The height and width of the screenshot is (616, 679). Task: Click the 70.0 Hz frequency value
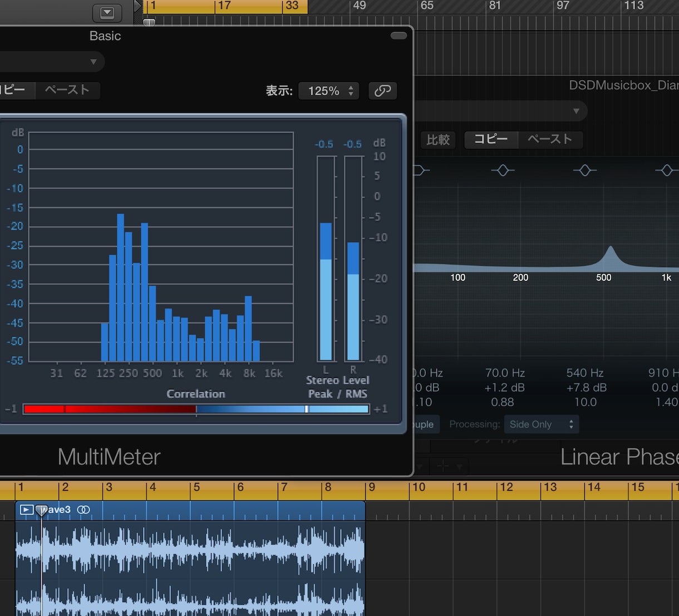pos(505,373)
